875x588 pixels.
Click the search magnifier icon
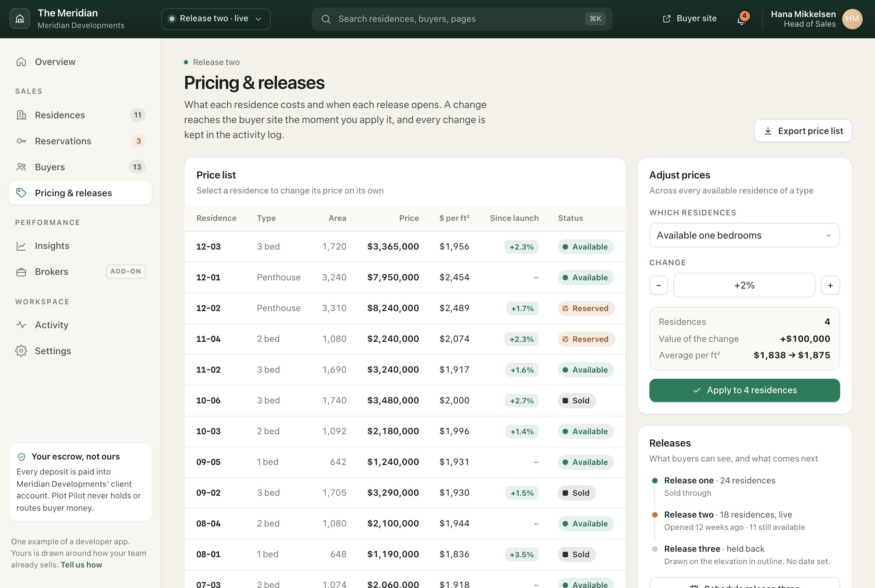326,19
